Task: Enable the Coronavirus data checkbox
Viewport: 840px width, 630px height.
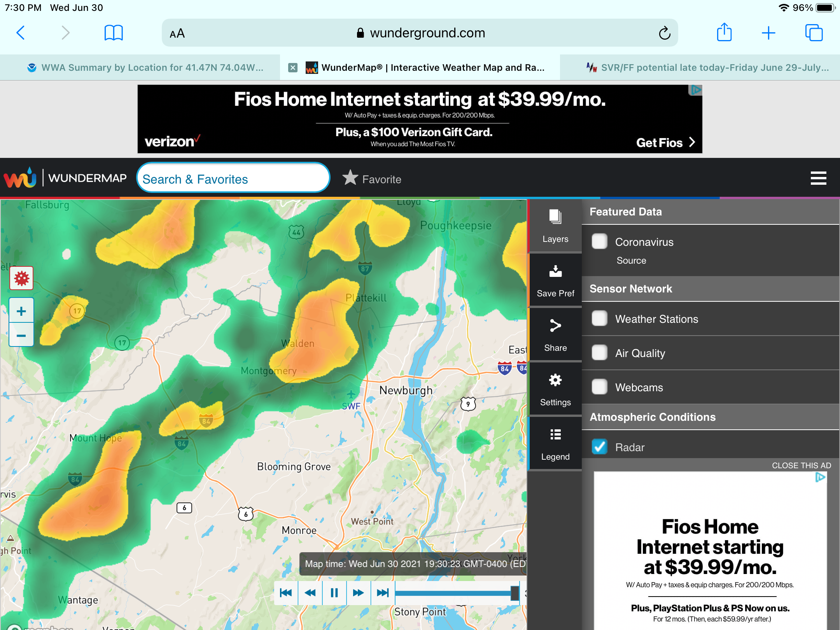Action: coord(599,241)
